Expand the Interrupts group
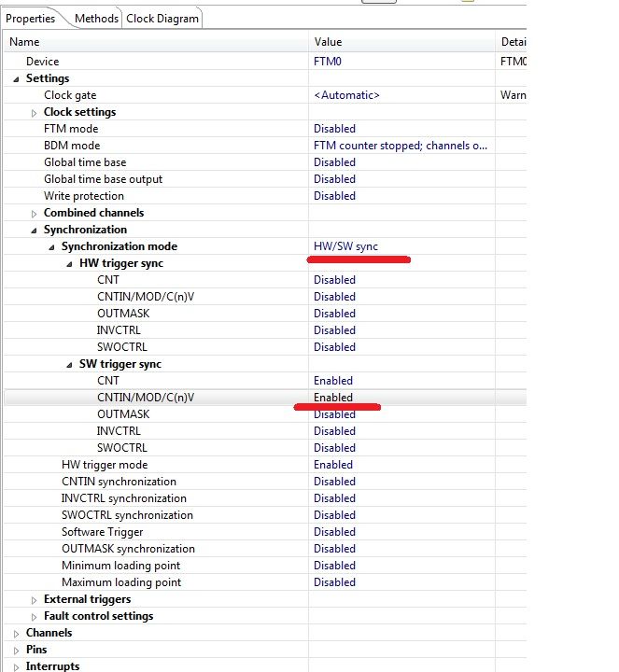619x672 pixels. (16, 666)
